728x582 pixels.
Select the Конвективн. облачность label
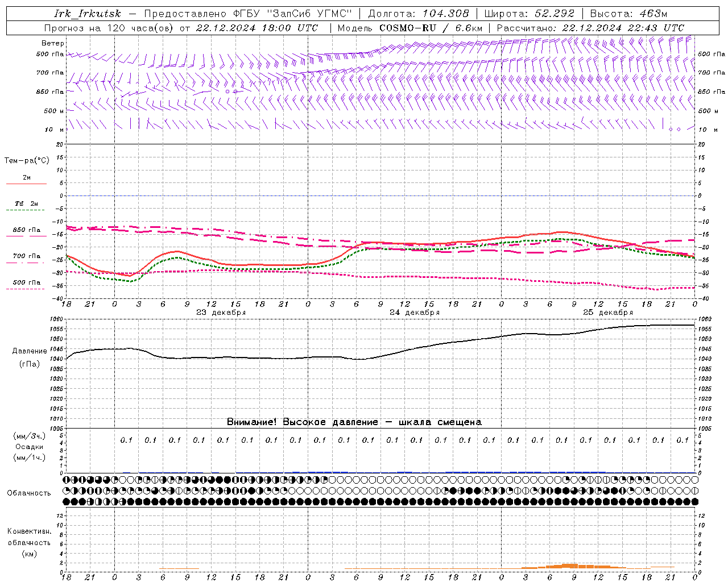tap(29, 537)
